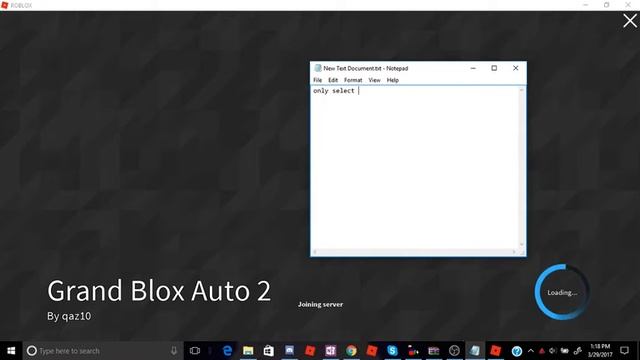
Task: Open the Windows Start menu
Action: click(x=11, y=351)
